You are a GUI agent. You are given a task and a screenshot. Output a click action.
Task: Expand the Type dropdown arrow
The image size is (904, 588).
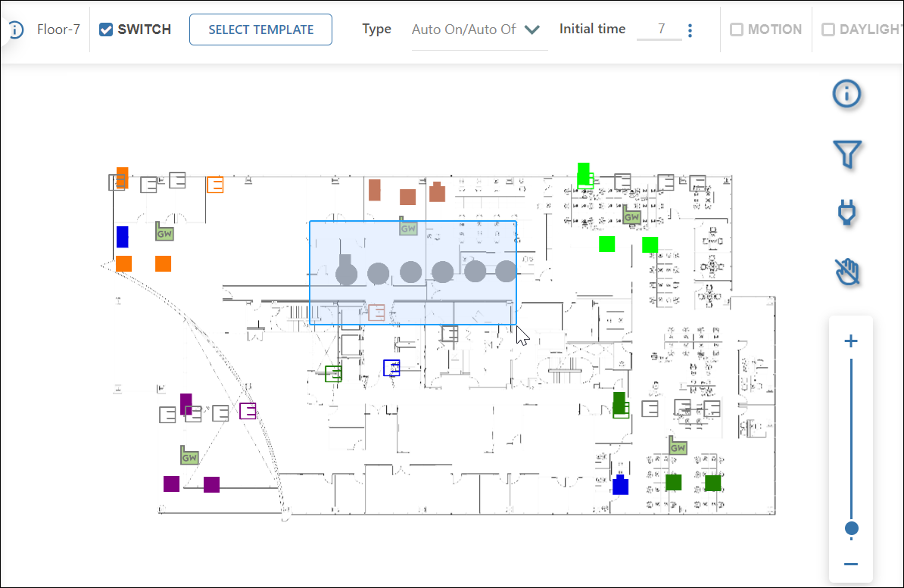click(532, 30)
